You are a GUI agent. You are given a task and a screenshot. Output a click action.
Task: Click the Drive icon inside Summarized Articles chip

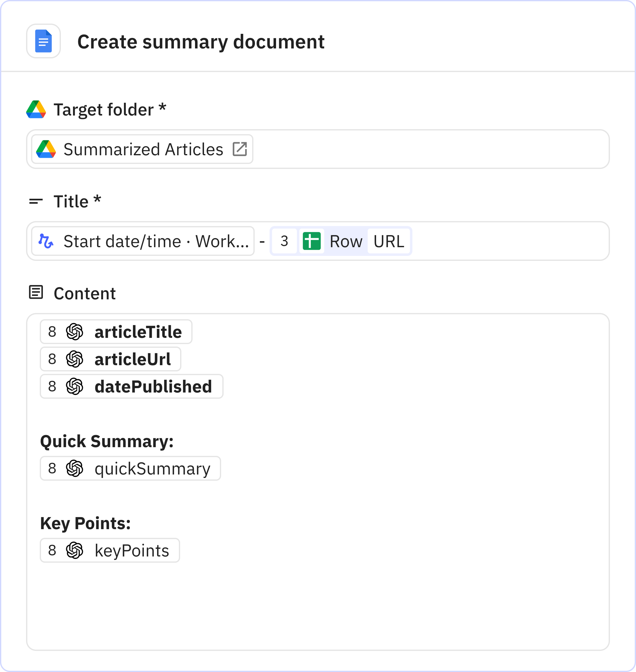(46, 149)
